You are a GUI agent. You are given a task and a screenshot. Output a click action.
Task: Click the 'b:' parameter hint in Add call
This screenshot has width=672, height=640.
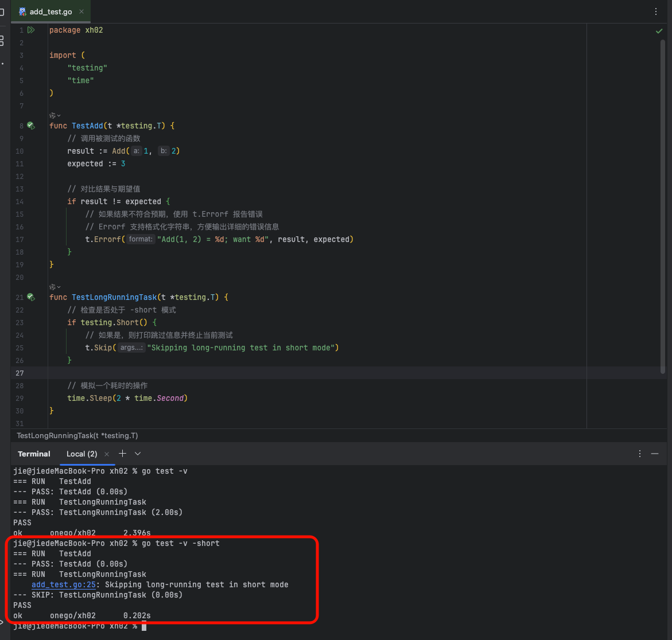point(164,151)
